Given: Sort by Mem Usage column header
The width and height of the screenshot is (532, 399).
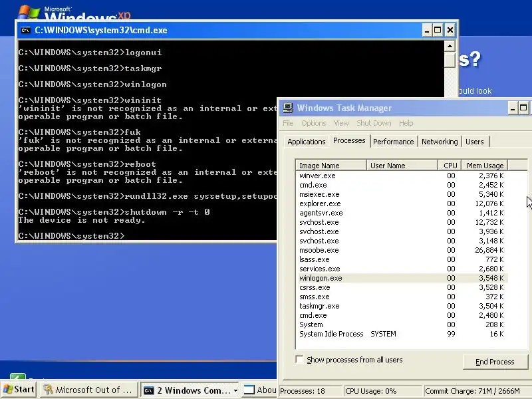Looking at the screenshot, I should tap(485, 165).
